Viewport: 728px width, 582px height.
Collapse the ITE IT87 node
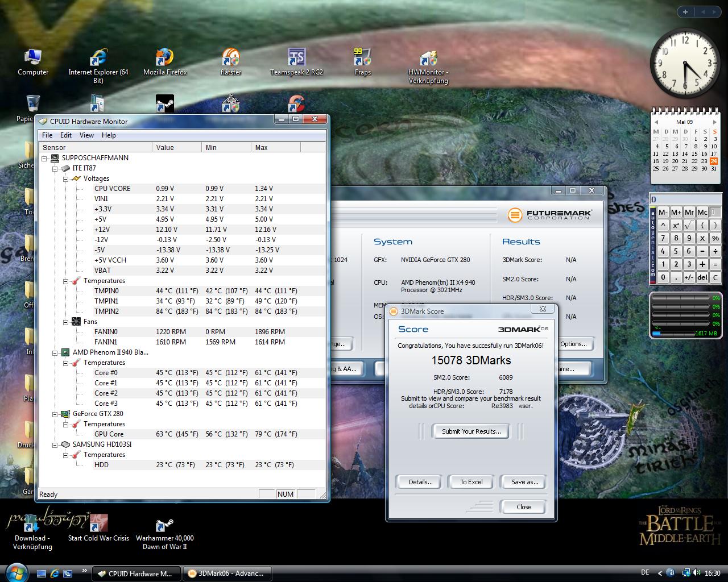(55, 168)
